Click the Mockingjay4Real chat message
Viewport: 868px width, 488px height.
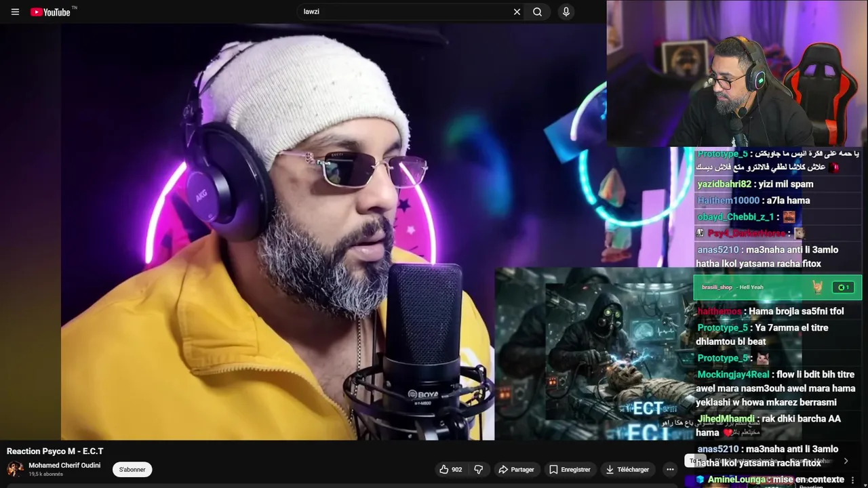point(776,389)
